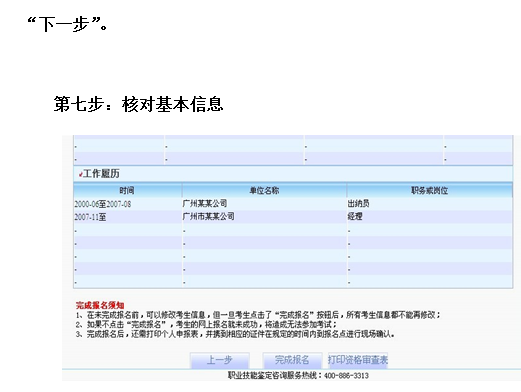This screenshot has height=392, width=521.
Task: Click the hotline number 400-886-3313
Action: tap(346, 376)
